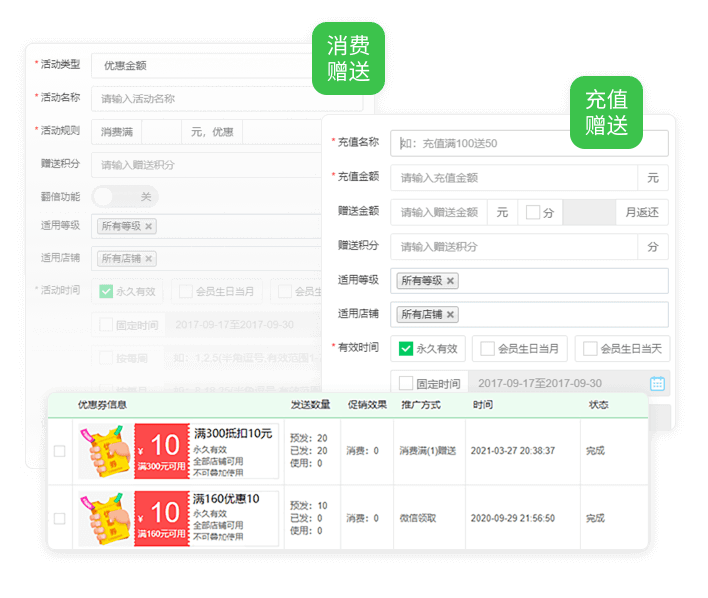Click the 时间 column header
This screenshot has height=598, width=708.
[483, 405]
